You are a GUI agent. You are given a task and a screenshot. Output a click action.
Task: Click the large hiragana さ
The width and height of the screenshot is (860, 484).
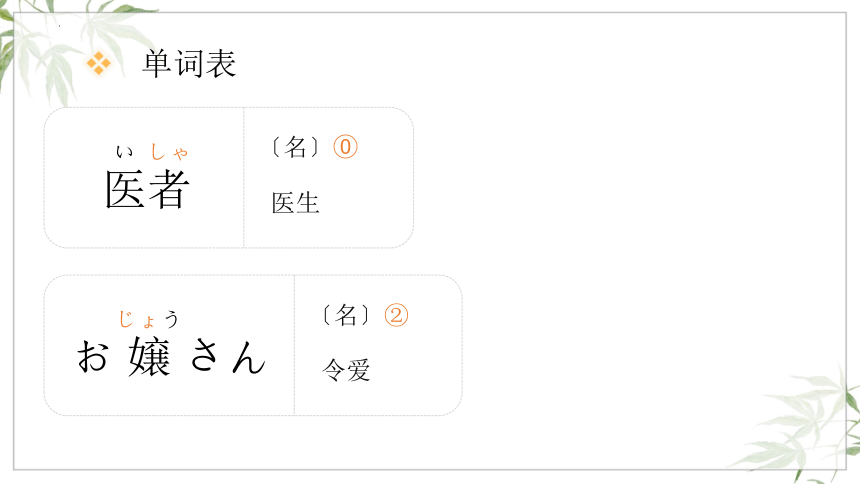206,355
